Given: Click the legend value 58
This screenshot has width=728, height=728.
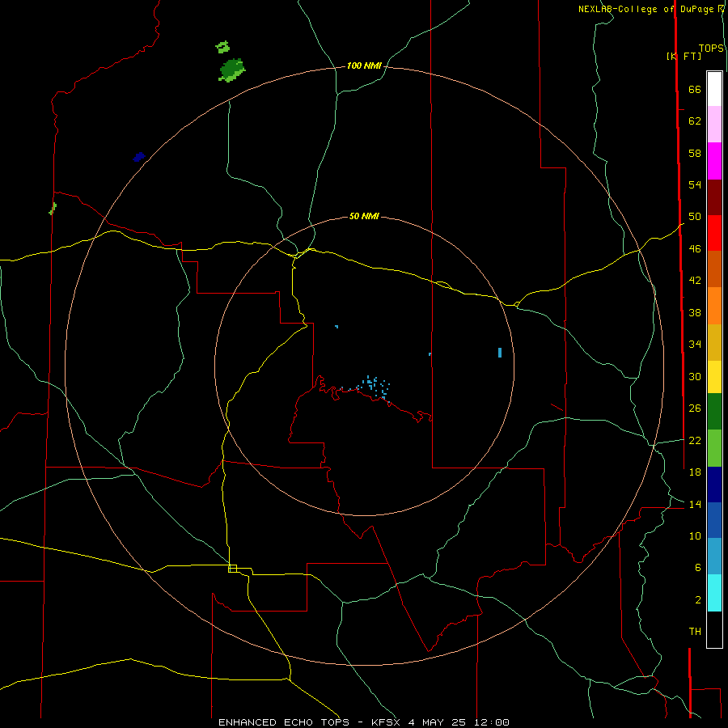Looking at the screenshot, I should pyautogui.click(x=695, y=153).
